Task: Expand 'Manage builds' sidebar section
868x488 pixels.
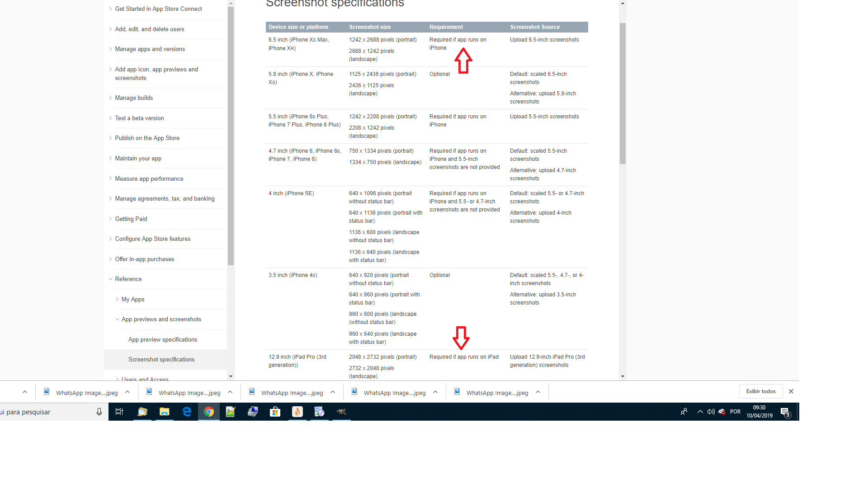Action: 134,98
